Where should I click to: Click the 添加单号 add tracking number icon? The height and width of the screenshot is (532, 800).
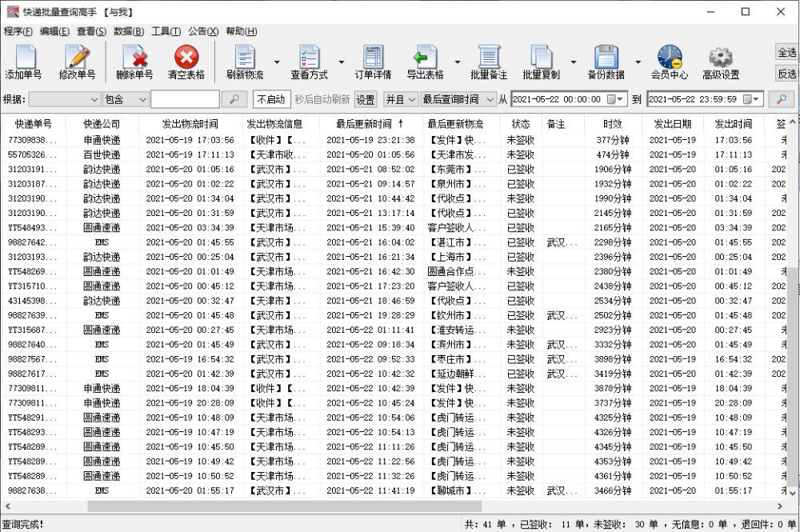tap(23, 62)
